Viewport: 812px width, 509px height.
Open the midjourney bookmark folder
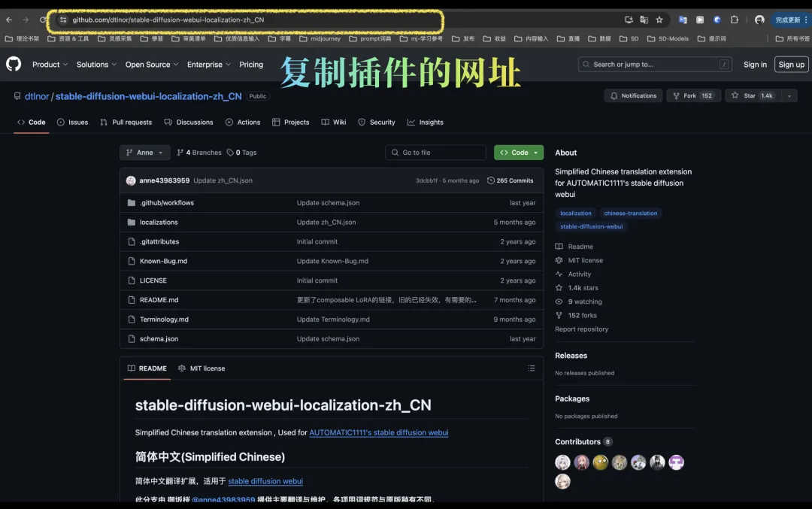[x=320, y=39]
